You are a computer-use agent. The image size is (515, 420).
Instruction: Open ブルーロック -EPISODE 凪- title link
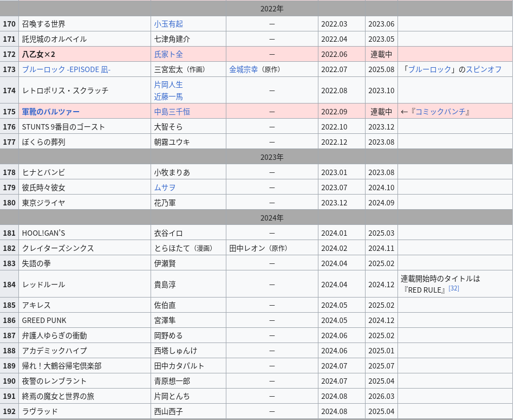[66, 69]
